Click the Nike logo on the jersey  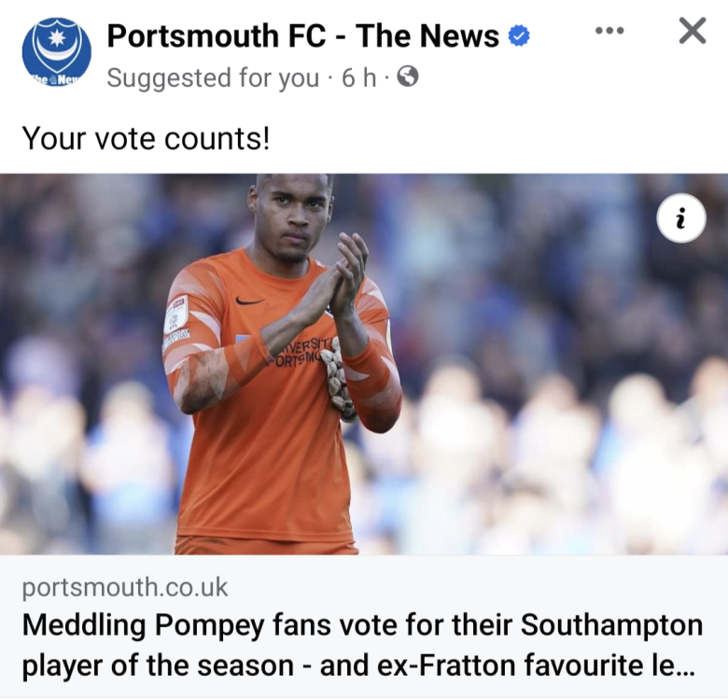(x=248, y=301)
